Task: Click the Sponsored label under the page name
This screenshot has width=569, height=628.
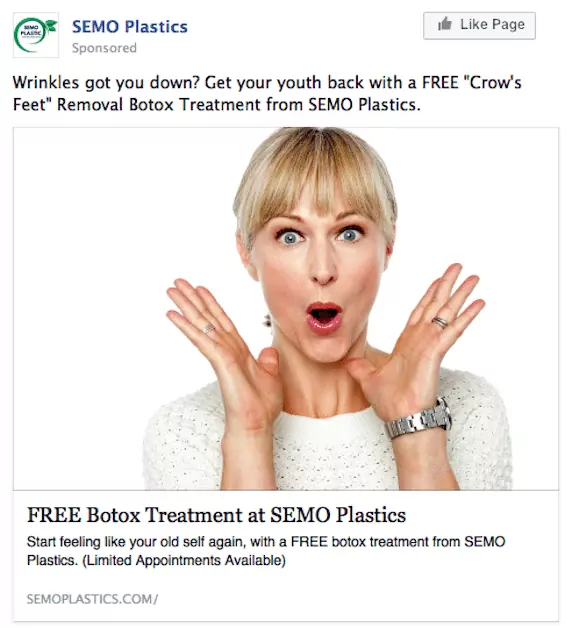Action: click(104, 48)
